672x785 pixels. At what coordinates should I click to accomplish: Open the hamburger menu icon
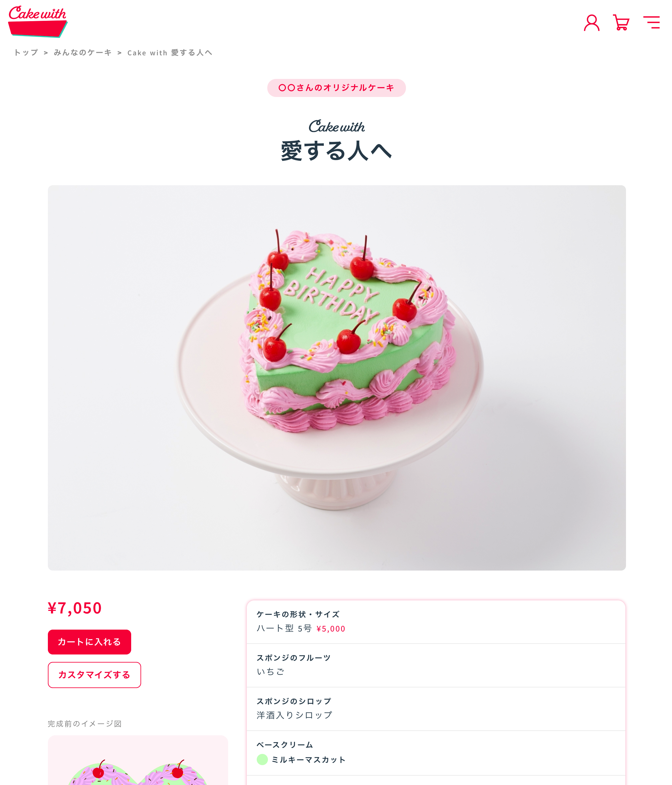coord(651,22)
